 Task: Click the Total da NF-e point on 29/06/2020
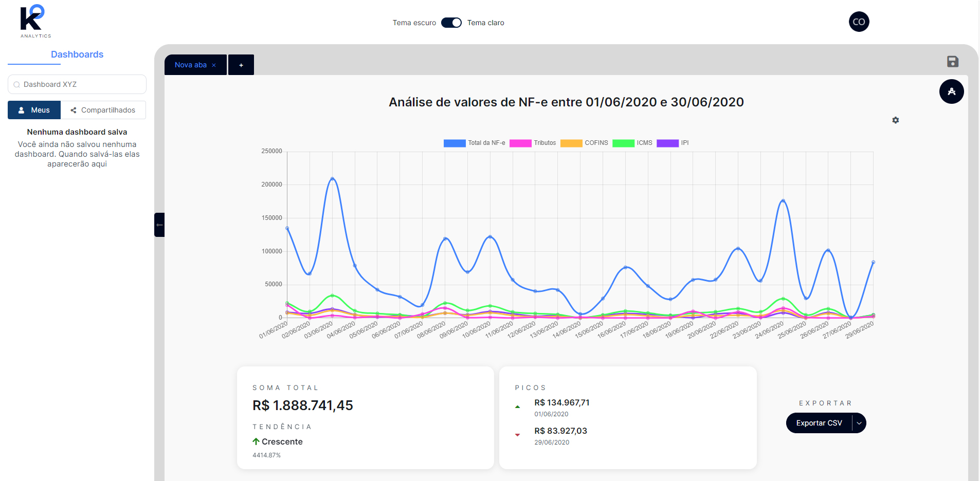pos(873,262)
